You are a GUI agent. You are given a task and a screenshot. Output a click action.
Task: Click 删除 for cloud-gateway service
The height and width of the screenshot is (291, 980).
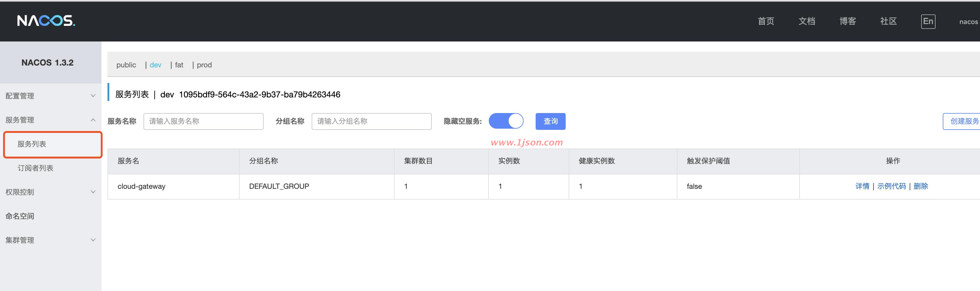921,186
